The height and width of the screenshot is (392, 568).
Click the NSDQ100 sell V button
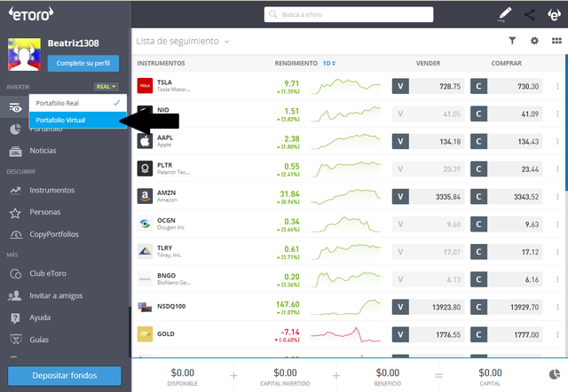400,307
